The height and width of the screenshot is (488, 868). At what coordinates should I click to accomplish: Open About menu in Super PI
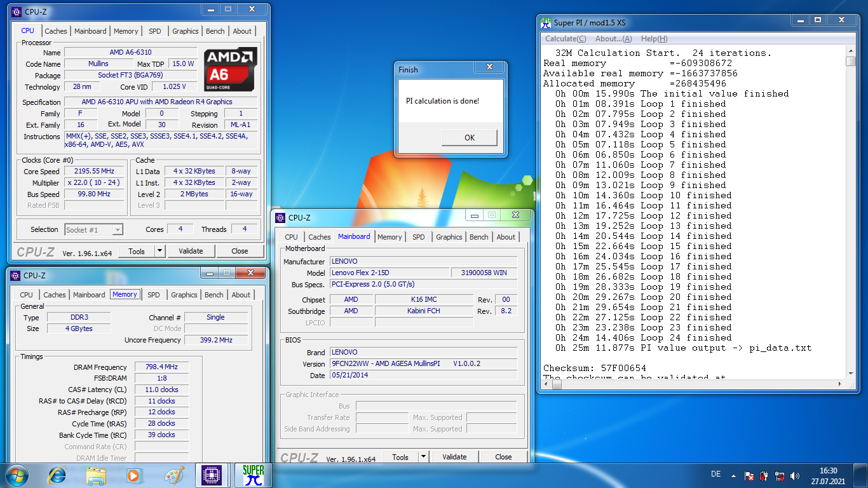(x=614, y=39)
